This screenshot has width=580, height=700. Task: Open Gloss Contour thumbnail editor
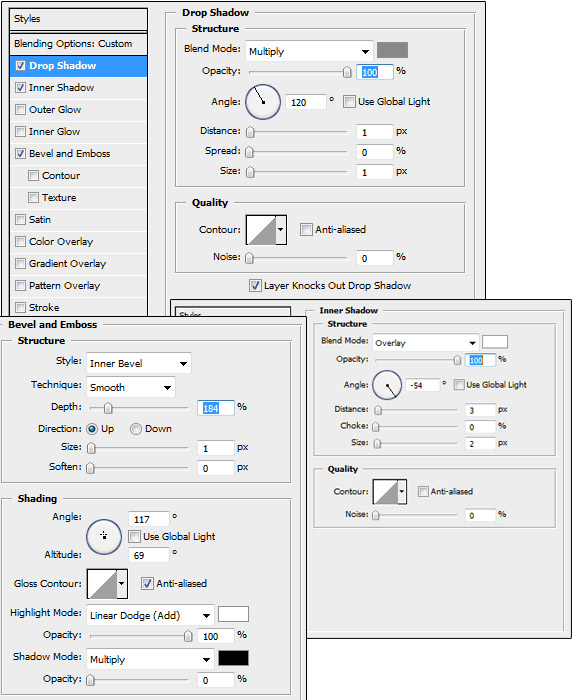[x=102, y=584]
